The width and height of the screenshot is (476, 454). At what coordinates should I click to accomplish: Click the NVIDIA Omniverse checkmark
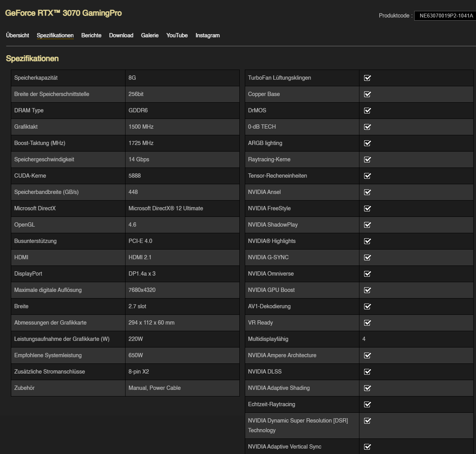coord(368,274)
